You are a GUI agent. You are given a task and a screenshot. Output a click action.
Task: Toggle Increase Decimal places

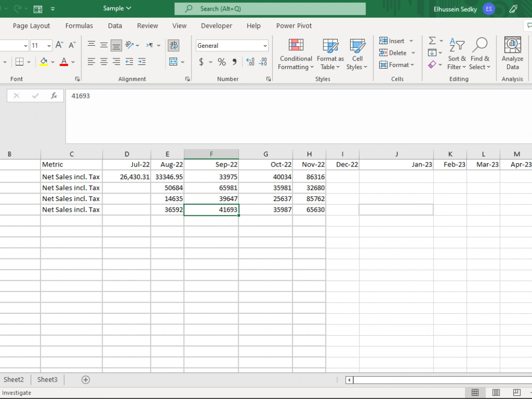pos(250,62)
